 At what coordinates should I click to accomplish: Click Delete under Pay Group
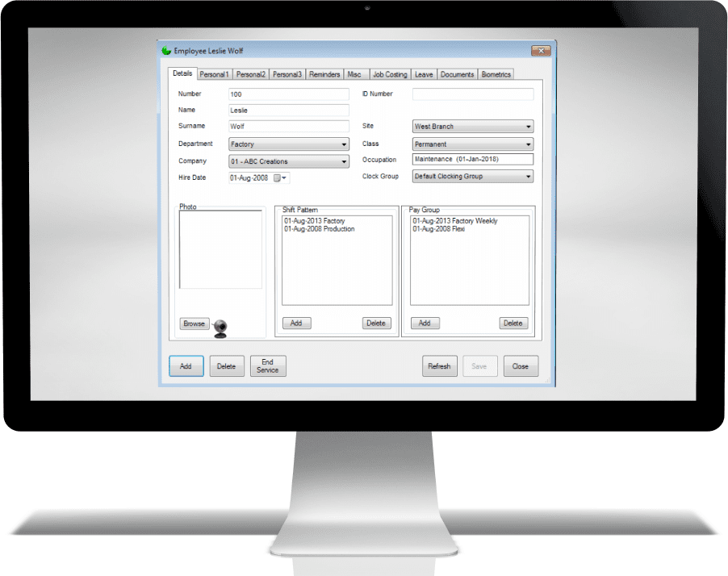(513, 323)
